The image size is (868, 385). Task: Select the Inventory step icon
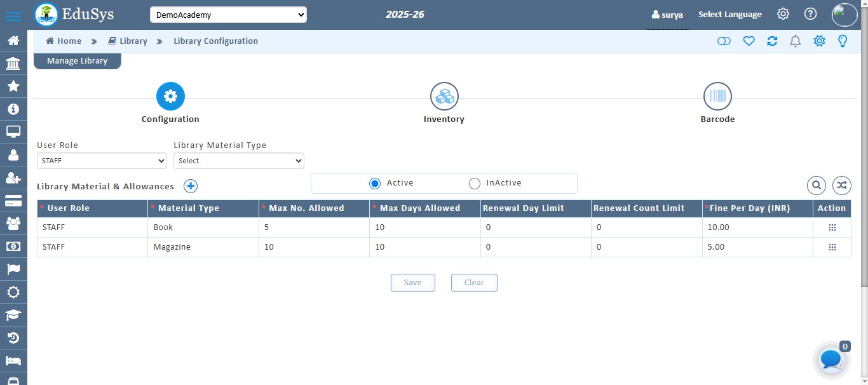pyautogui.click(x=444, y=96)
